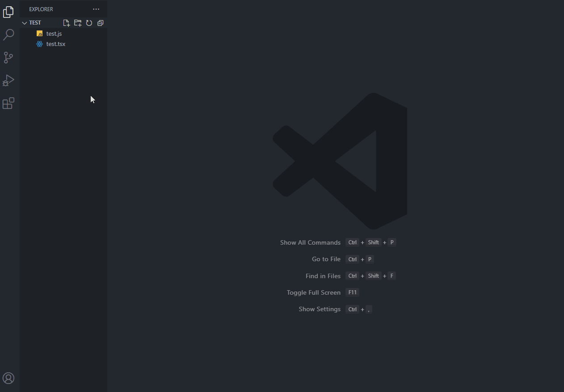Click the TEST folder header label
Image resolution: width=564 pixels, height=392 pixels.
tap(35, 23)
